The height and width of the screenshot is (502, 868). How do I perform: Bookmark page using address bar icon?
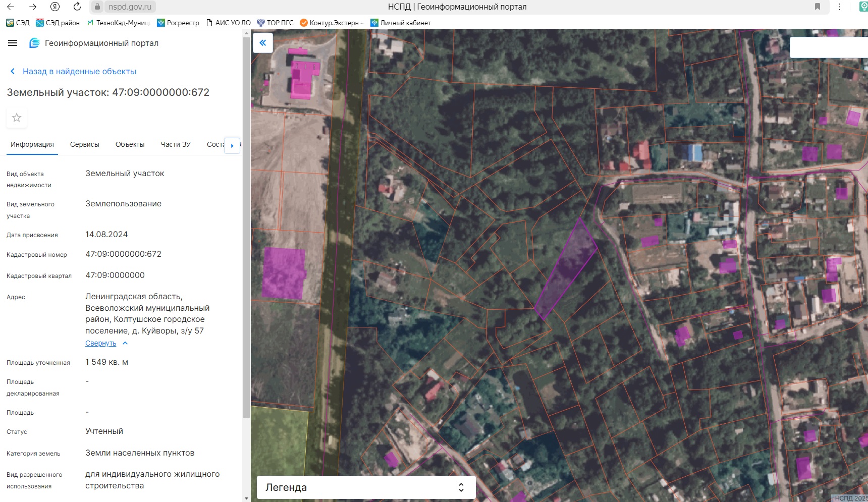point(818,7)
